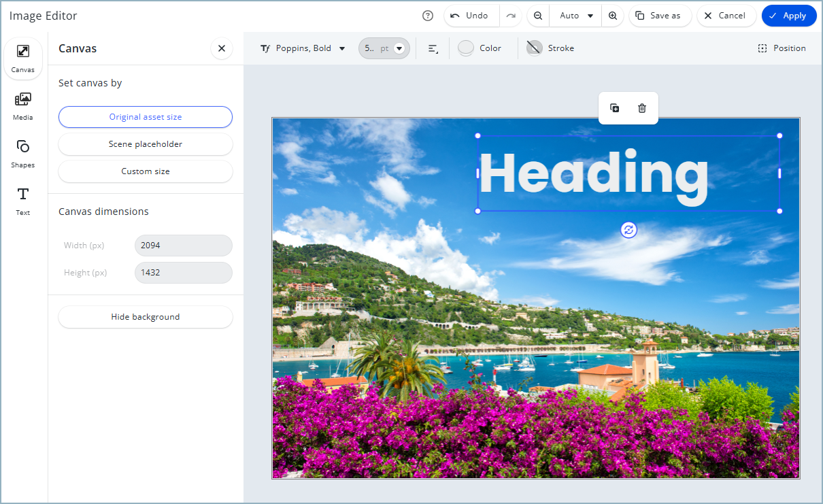Choose Scene placeholder canvas setting
This screenshot has width=823, height=504.
click(x=145, y=144)
